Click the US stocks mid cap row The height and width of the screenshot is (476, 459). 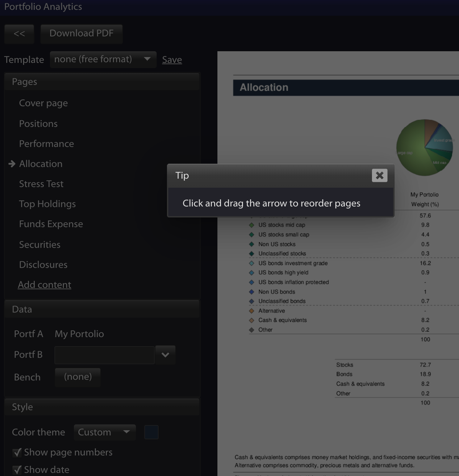pos(354,225)
